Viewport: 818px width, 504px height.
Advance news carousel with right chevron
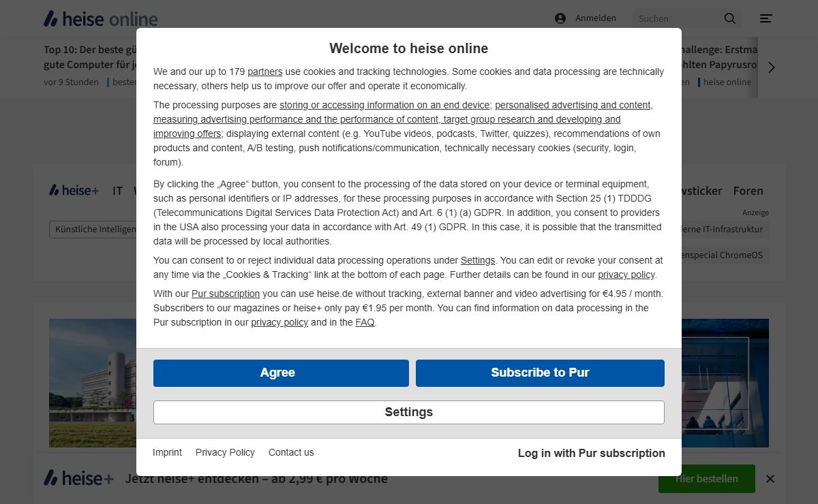point(772,67)
